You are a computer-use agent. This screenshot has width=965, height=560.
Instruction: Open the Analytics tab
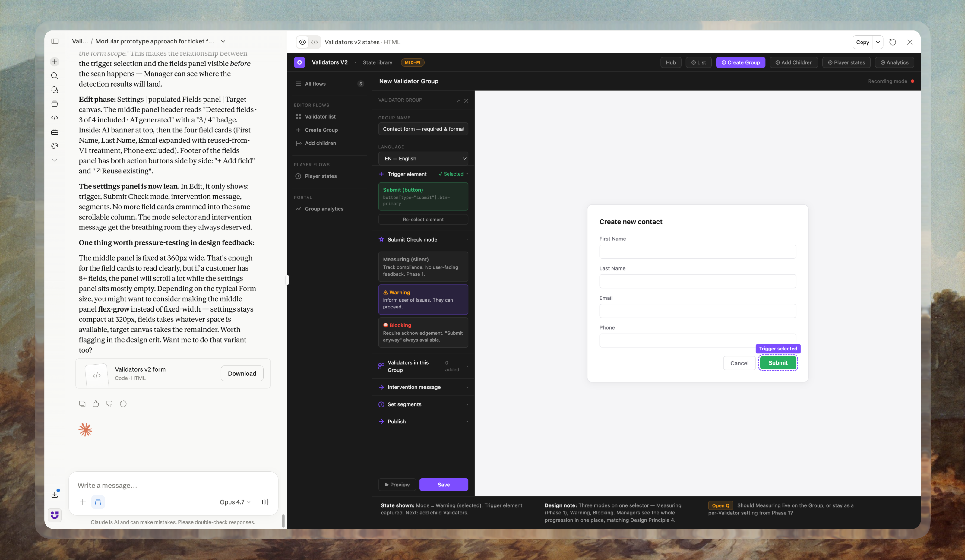point(894,62)
